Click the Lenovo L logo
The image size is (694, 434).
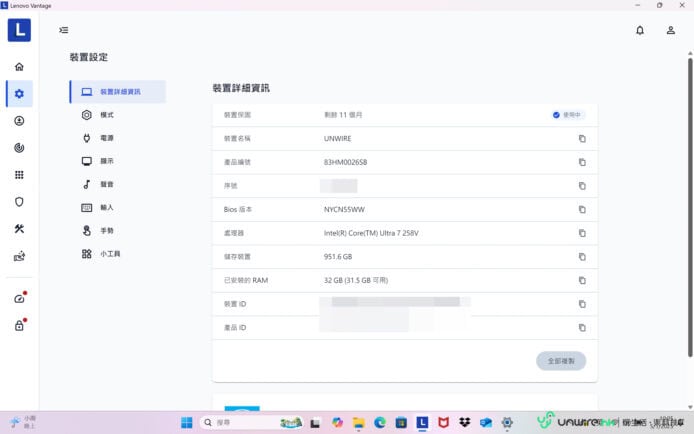click(x=19, y=30)
